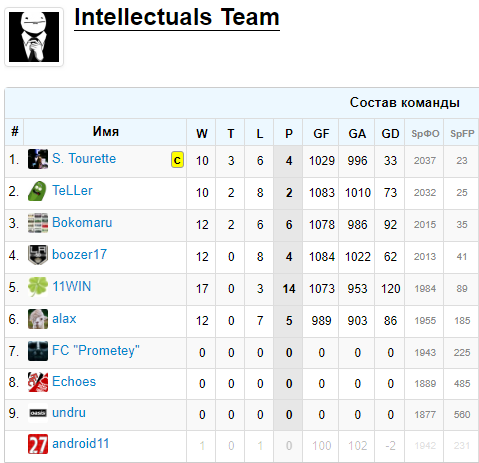Open the 11WIN player link
Image resolution: width=479 pixels, height=463 pixels.
coord(72,286)
